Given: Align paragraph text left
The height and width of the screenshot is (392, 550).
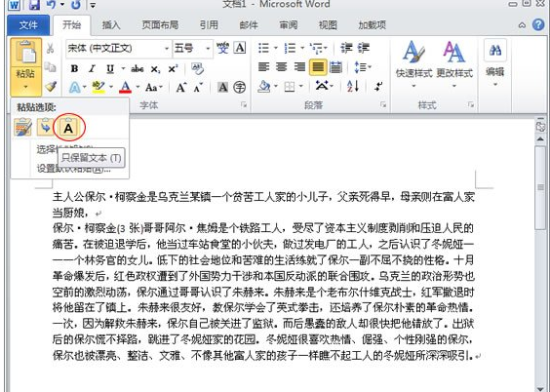Looking at the screenshot, I should coord(263,67).
